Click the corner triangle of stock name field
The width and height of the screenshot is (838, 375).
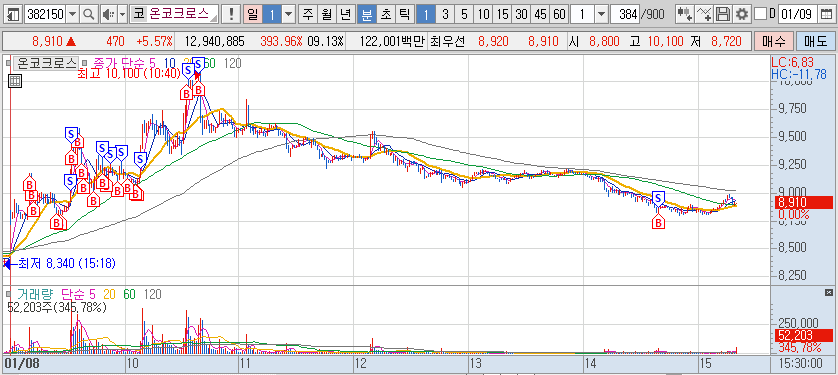pos(215,18)
